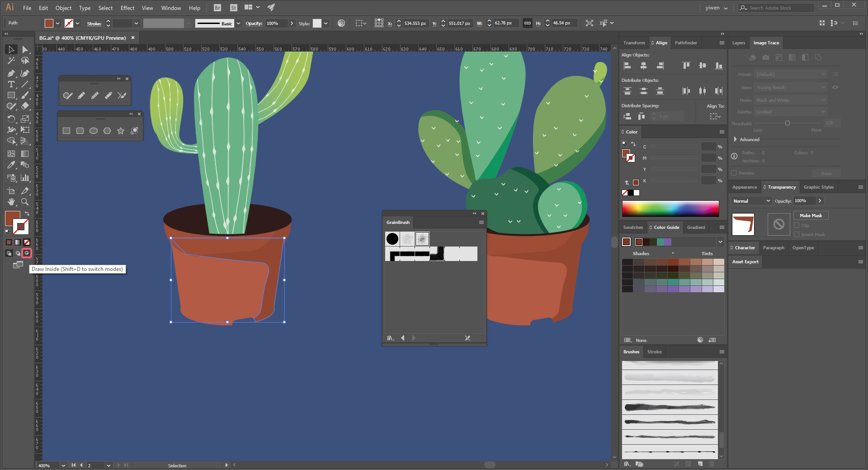Switch to the Gradient tab
Viewport: 868px width, 470px height.
click(696, 228)
